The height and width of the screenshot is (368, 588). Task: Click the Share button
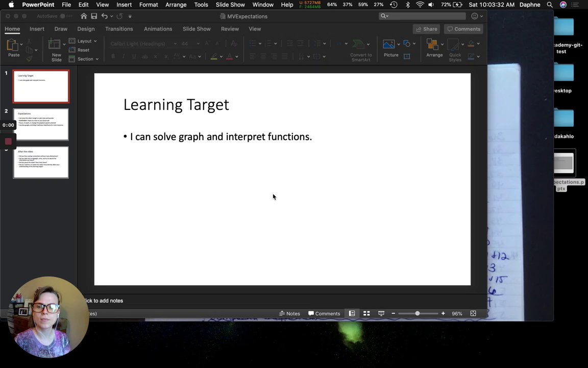[426, 29]
